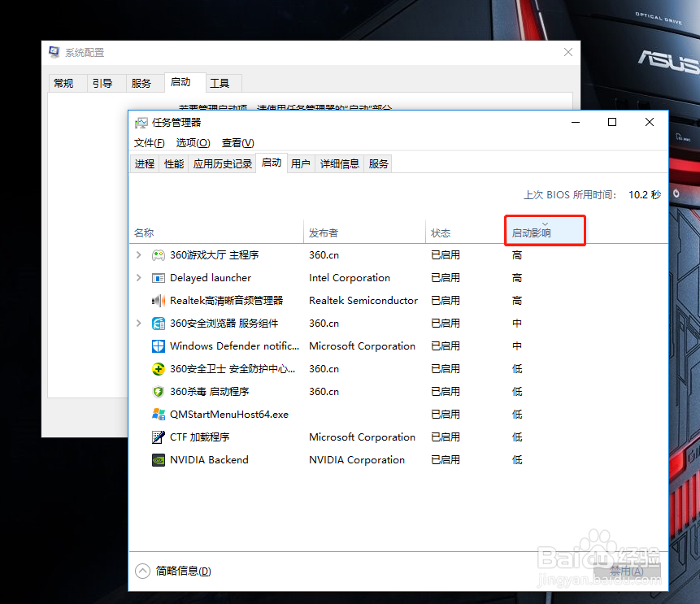Sort by the 发布者 column header

coord(364,232)
